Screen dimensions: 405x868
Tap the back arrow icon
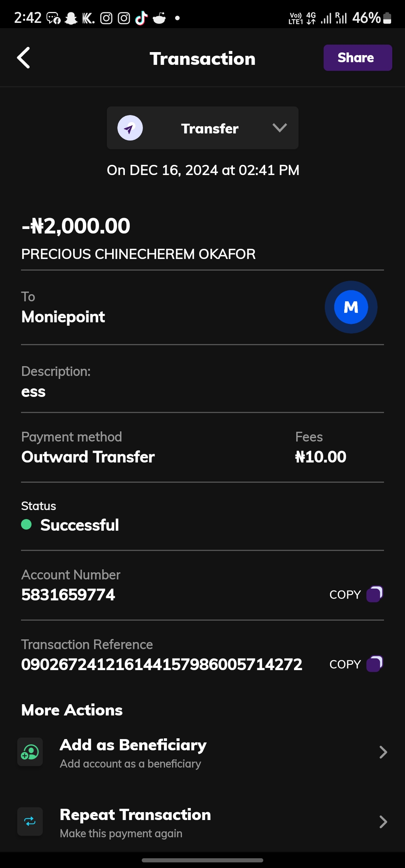click(24, 58)
